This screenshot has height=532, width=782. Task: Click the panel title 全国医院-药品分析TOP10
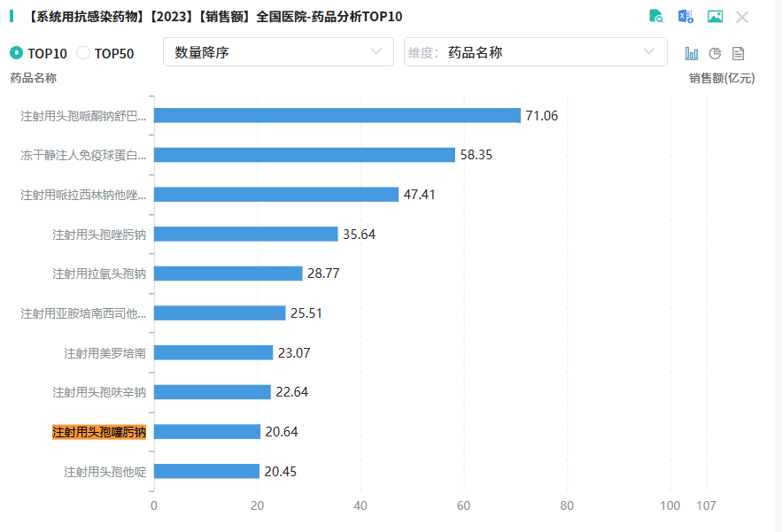pos(329,17)
